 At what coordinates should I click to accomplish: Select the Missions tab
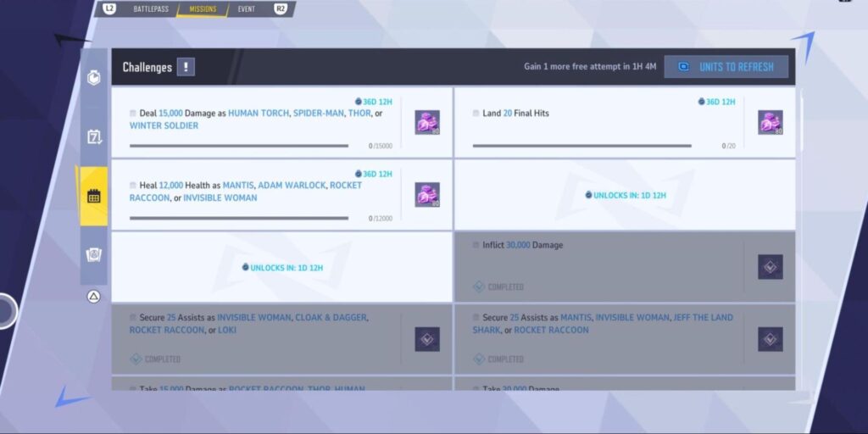203,9
